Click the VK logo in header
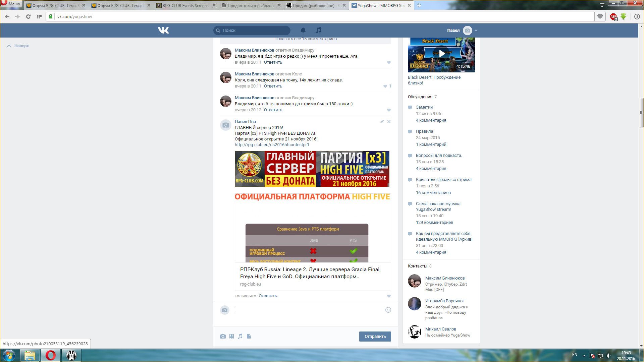 (x=163, y=31)
